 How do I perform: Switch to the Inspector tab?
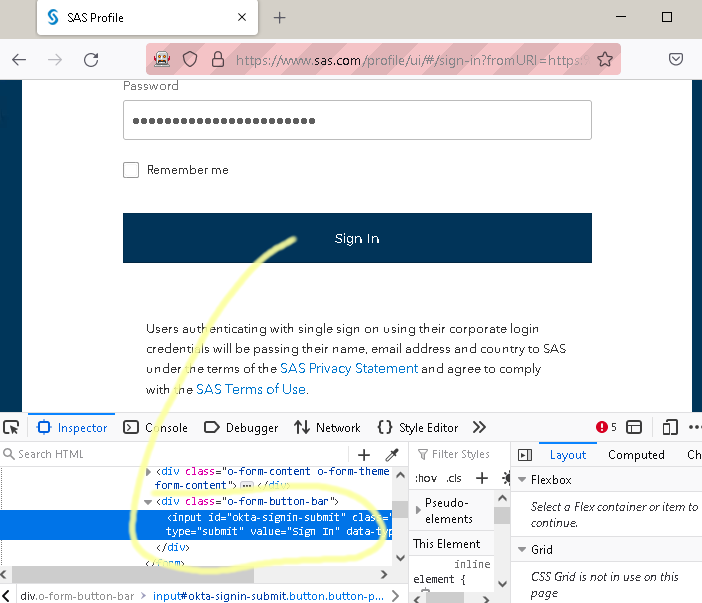tap(72, 428)
